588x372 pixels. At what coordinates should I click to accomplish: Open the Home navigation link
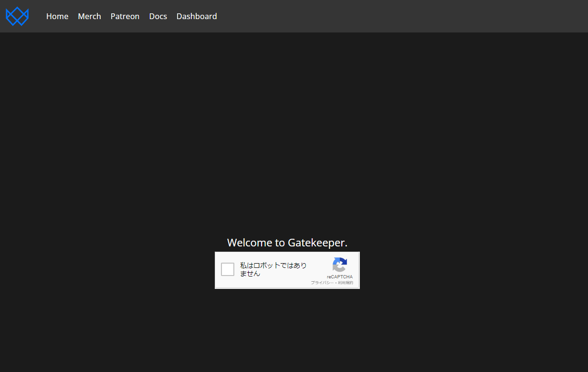pos(57,16)
